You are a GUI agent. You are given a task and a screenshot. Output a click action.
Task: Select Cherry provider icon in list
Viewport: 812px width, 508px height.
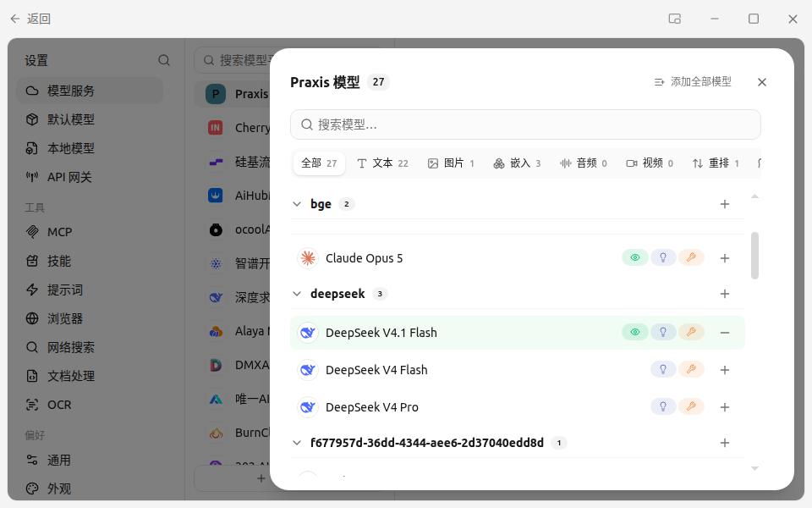tap(216, 128)
